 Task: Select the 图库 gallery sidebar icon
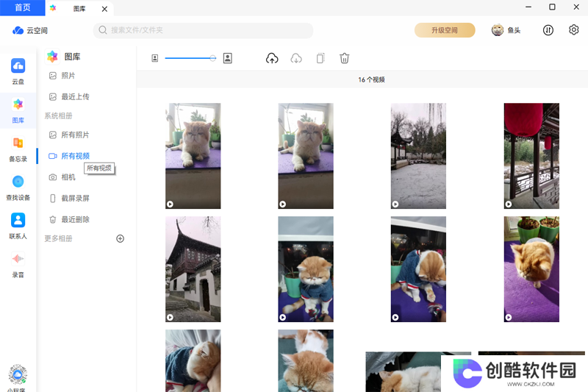18,110
